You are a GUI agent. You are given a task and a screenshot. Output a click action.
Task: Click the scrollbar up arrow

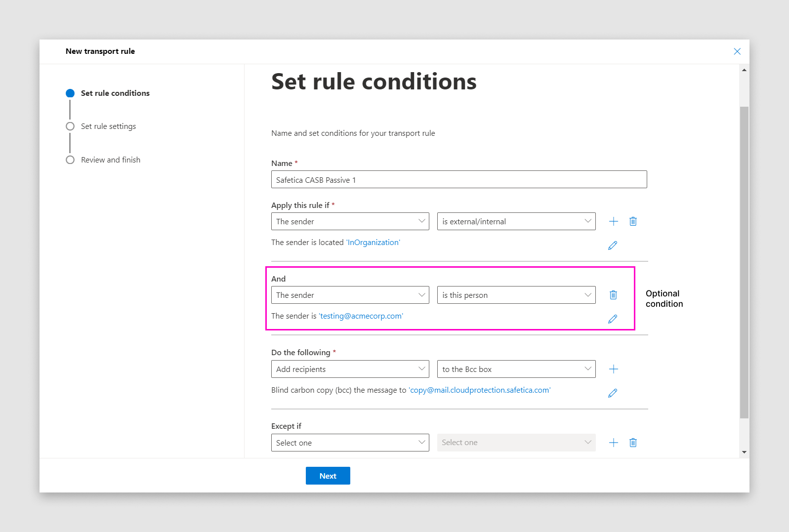click(744, 70)
